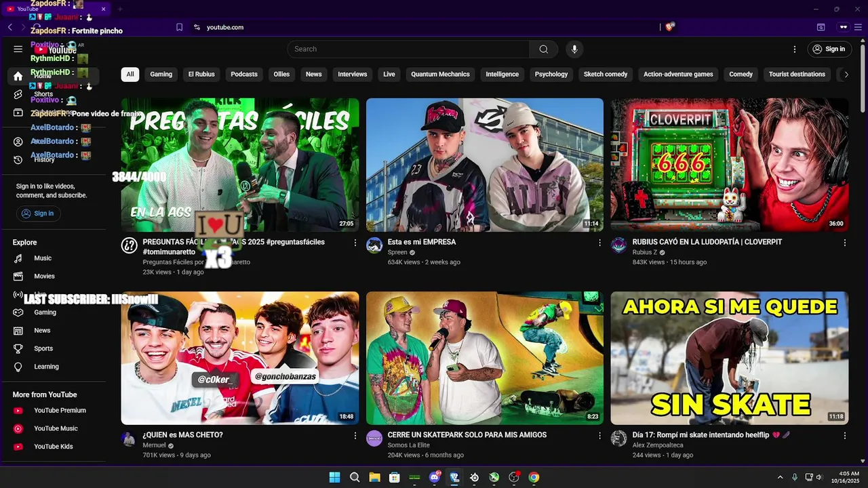Click the magnifier search button beside the search box
The width and height of the screenshot is (868, 488).
tap(543, 49)
